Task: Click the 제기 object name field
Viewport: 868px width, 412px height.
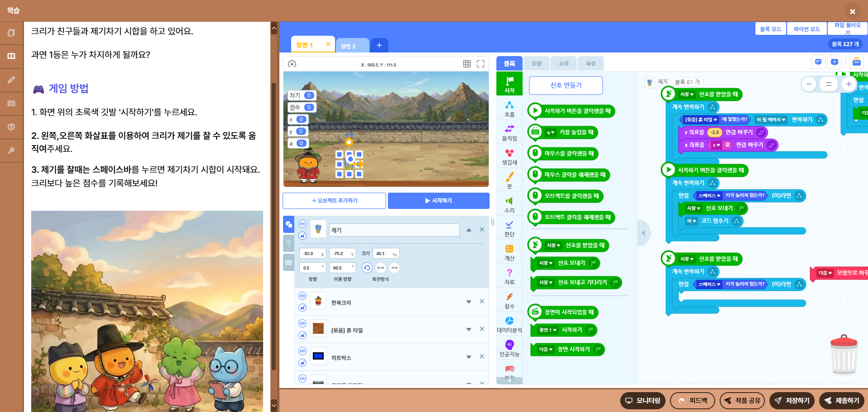Action: (394, 230)
